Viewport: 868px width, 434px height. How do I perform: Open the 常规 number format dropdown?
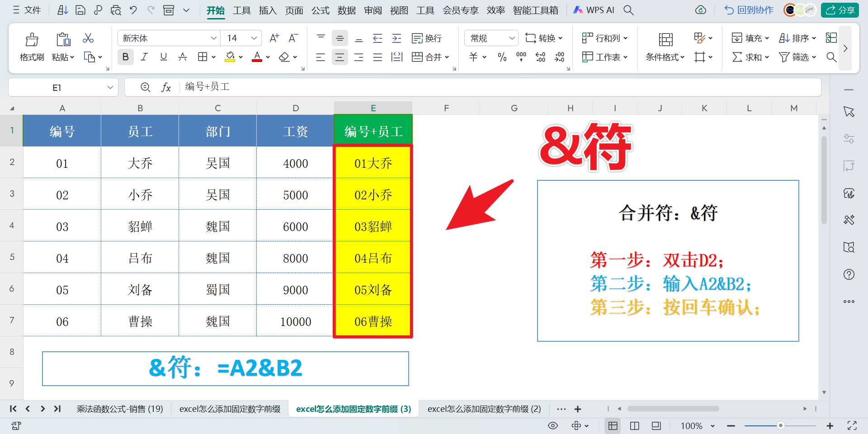[x=512, y=38]
